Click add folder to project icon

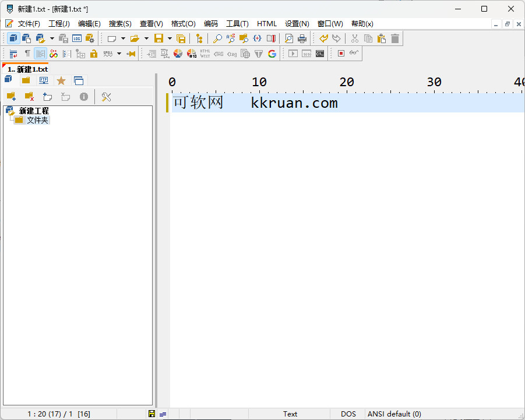12,97
